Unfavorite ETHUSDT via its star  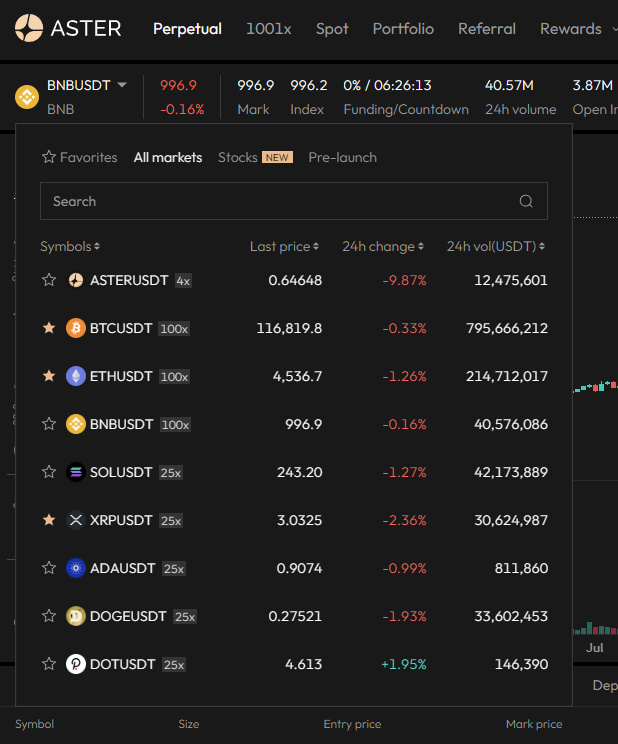[49, 376]
